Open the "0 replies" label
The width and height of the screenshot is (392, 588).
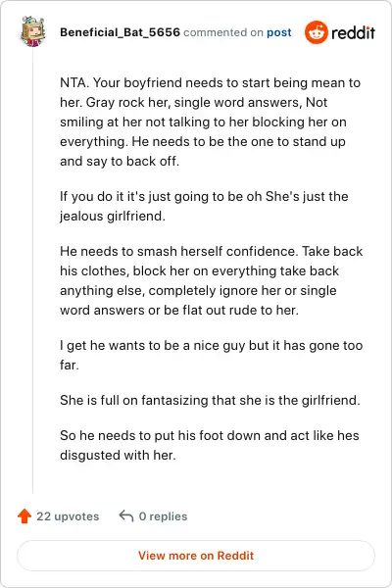(x=163, y=516)
